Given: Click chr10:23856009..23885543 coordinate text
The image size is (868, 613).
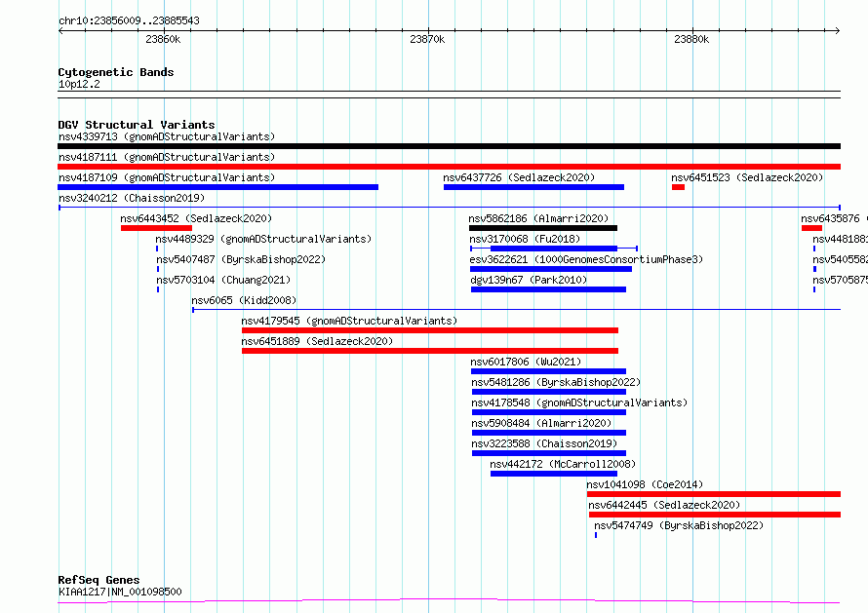Looking at the screenshot, I should coord(129,20).
